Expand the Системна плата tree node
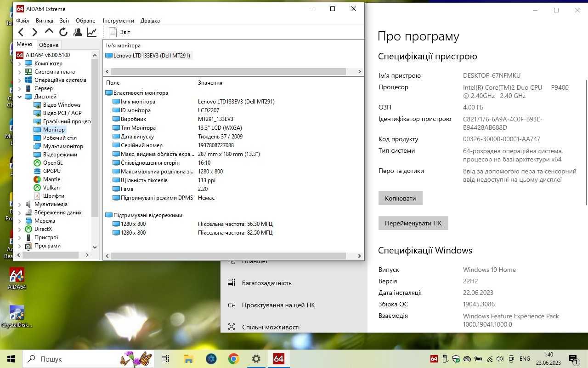The image size is (588, 368). point(20,72)
